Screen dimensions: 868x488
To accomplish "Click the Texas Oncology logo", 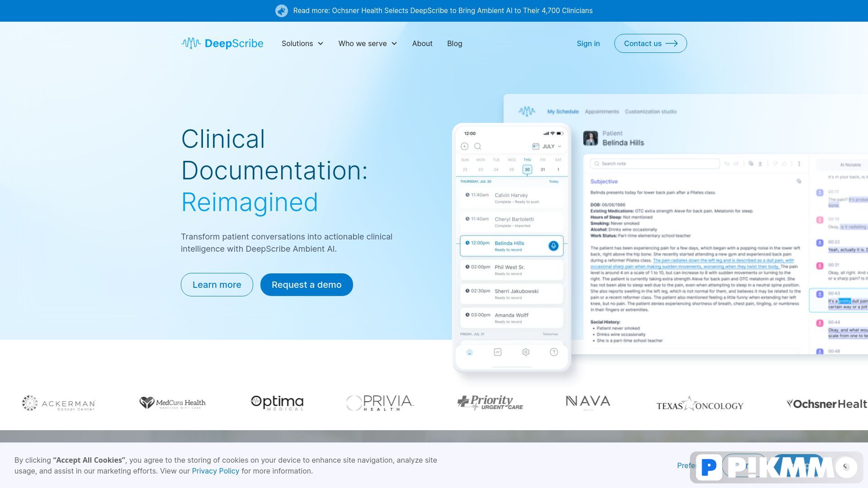I will pos(700,403).
